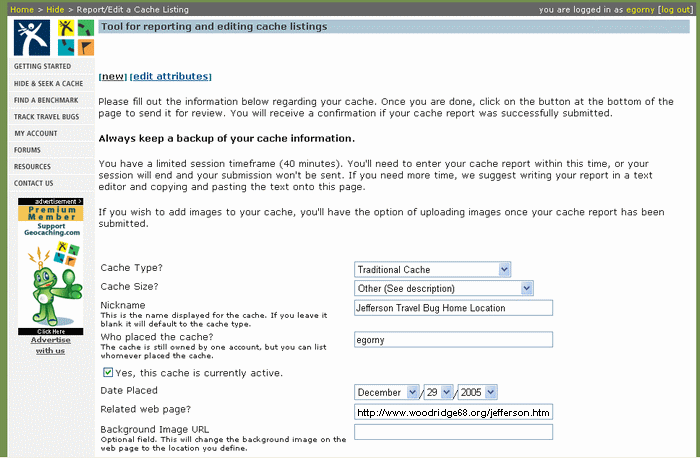Click the orange flag logo tile
700x458 pixels.
[x=86, y=47]
